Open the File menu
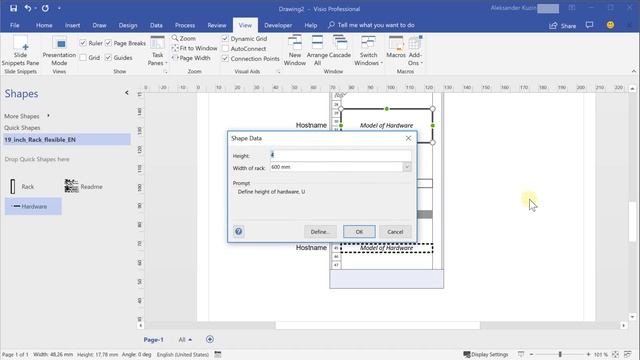640x360 pixels. (15, 25)
